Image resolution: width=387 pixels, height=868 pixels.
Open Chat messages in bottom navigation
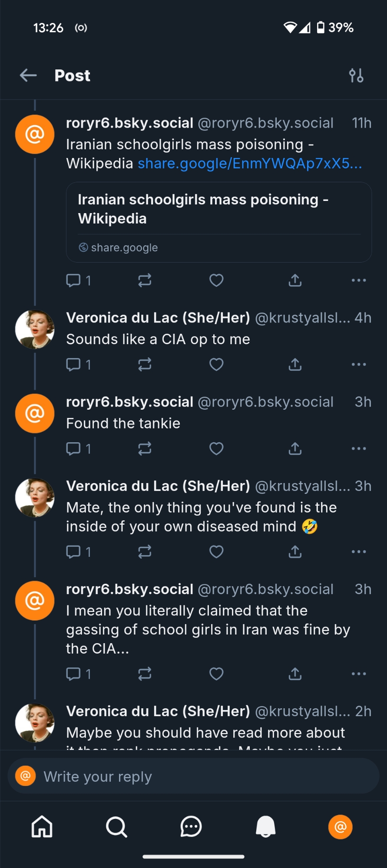pyautogui.click(x=191, y=827)
